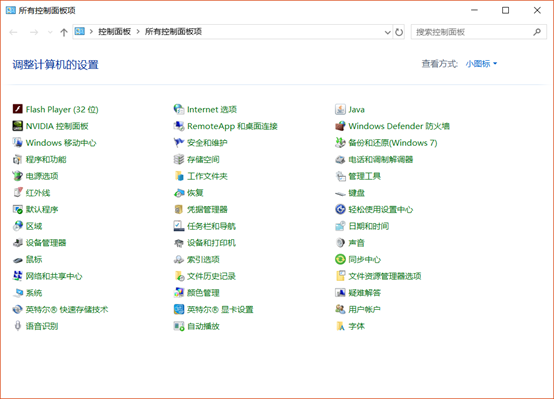
Task: Click the Windows Defender 防火墙 icon
Action: (340, 126)
